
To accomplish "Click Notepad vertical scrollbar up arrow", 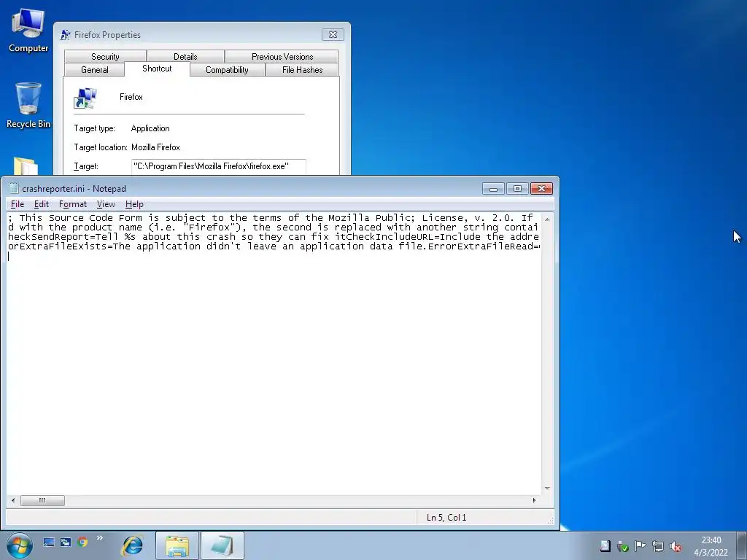I will (x=547, y=219).
